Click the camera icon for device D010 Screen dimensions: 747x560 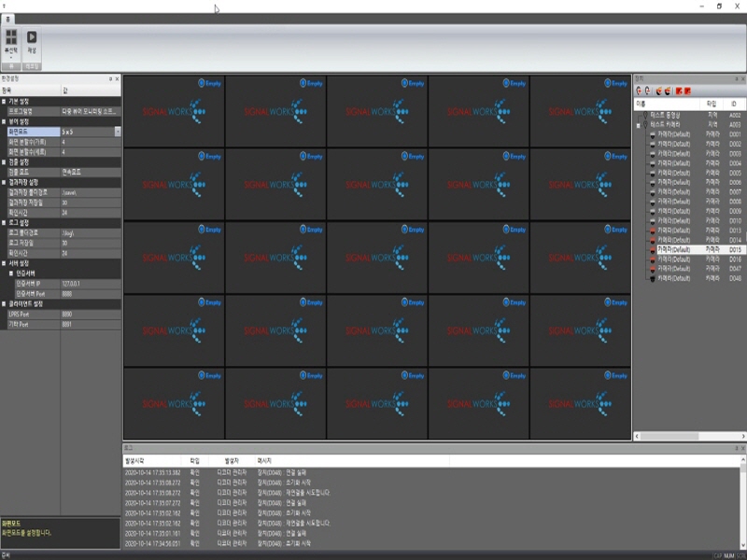tap(653, 221)
